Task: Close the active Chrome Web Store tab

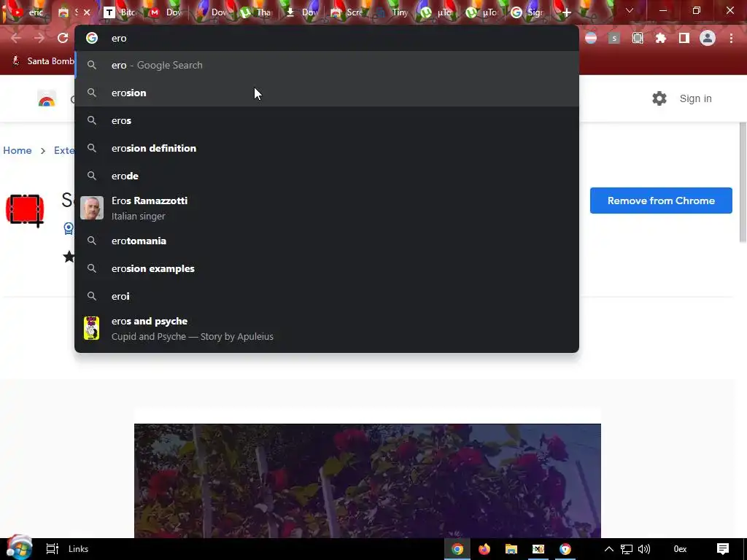Action: [x=87, y=12]
